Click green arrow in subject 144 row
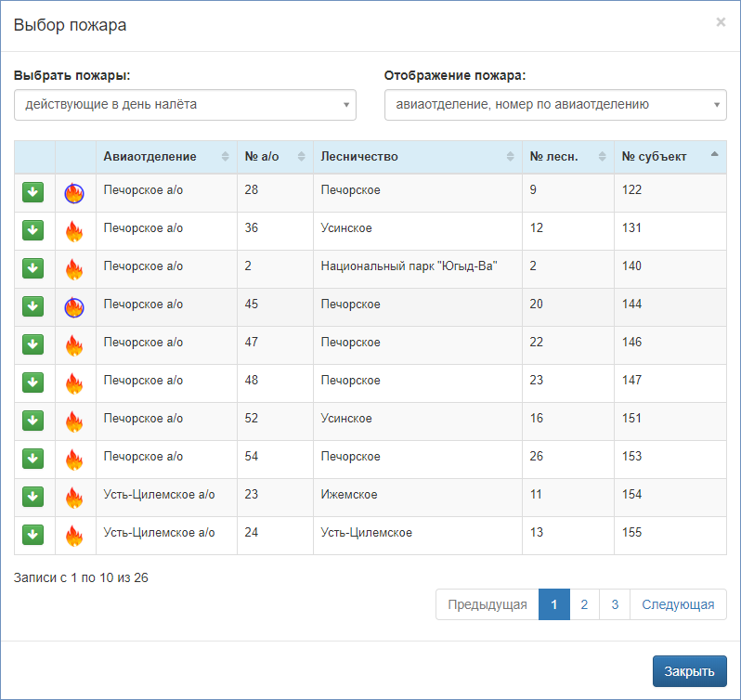Viewport: 741px width, 700px height. [32, 306]
